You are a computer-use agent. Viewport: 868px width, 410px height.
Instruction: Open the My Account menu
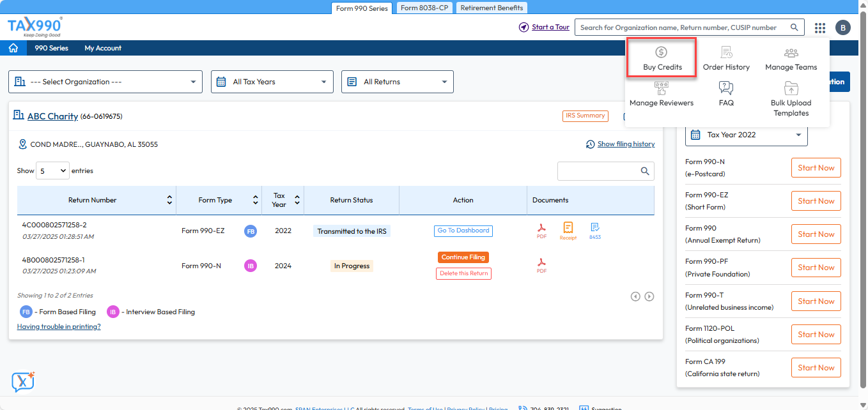[x=103, y=48]
